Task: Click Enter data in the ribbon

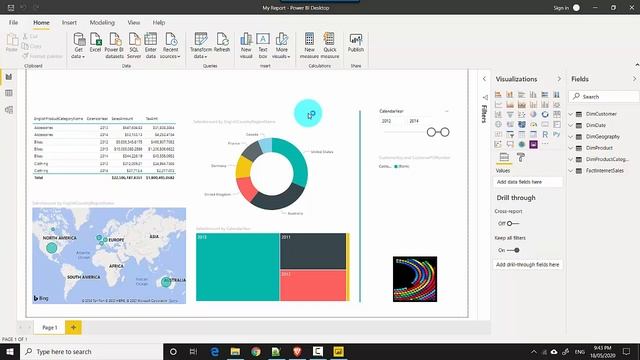Action: click(x=151, y=45)
